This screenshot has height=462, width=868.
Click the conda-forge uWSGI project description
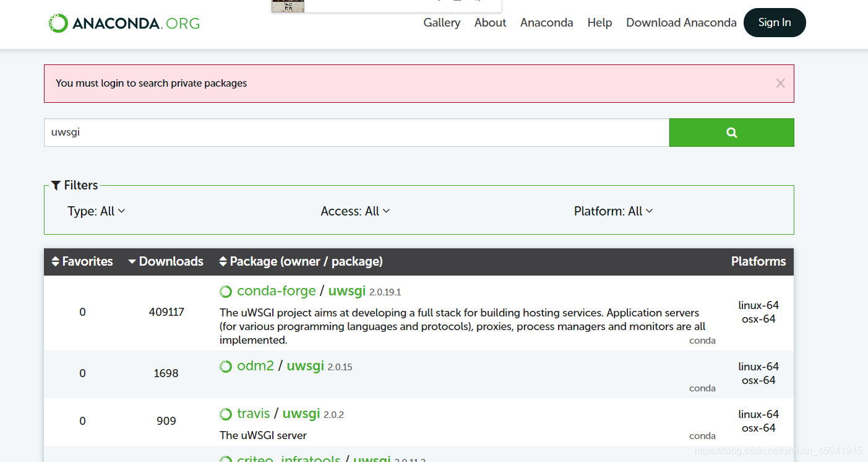[463, 326]
